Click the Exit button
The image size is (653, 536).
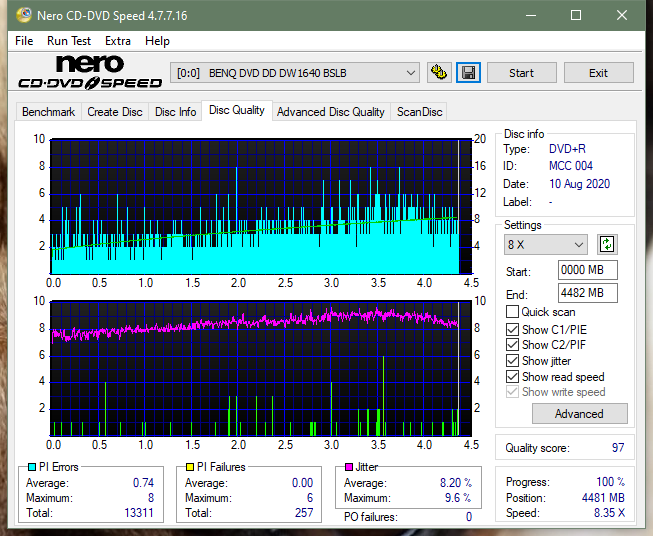[x=598, y=73]
